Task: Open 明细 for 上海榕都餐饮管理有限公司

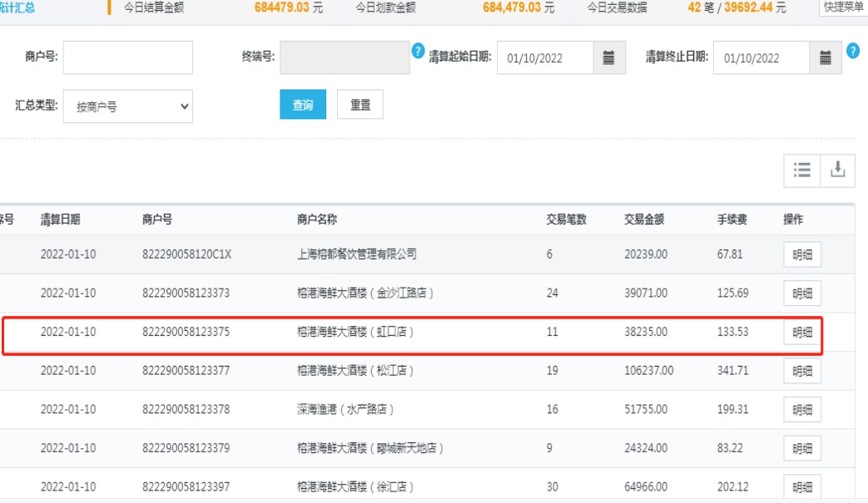Action: [x=802, y=255]
